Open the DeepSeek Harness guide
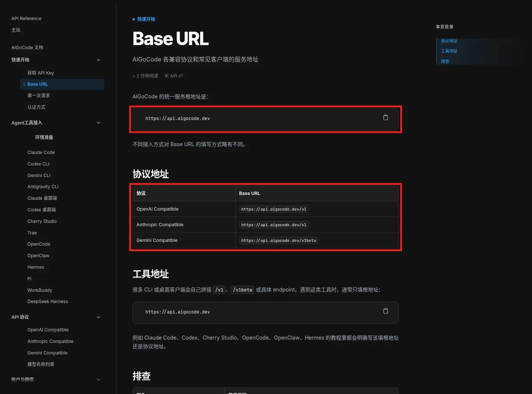Viewport: 532px width, 394px height. click(47, 302)
